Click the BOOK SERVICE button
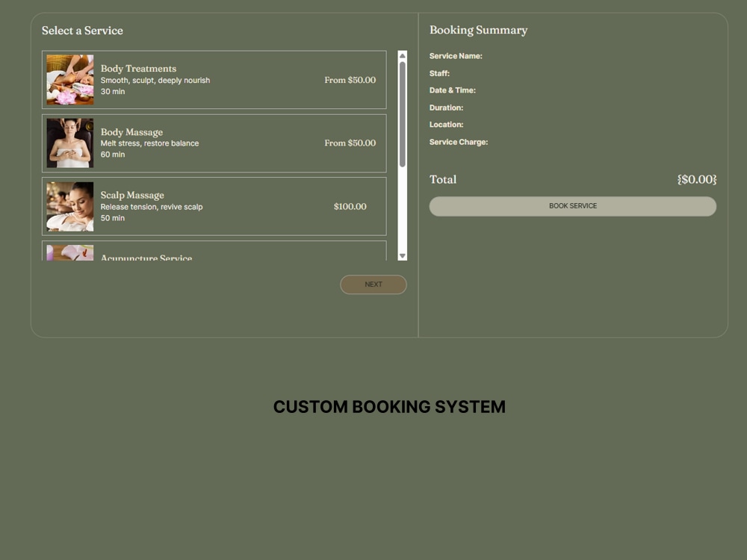 [573, 206]
